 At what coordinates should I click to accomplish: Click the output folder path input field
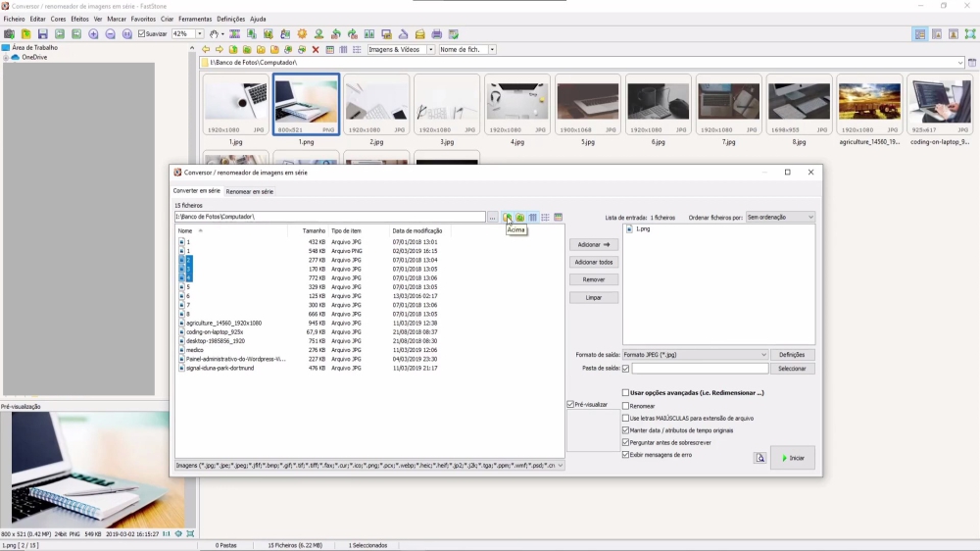tap(700, 369)
